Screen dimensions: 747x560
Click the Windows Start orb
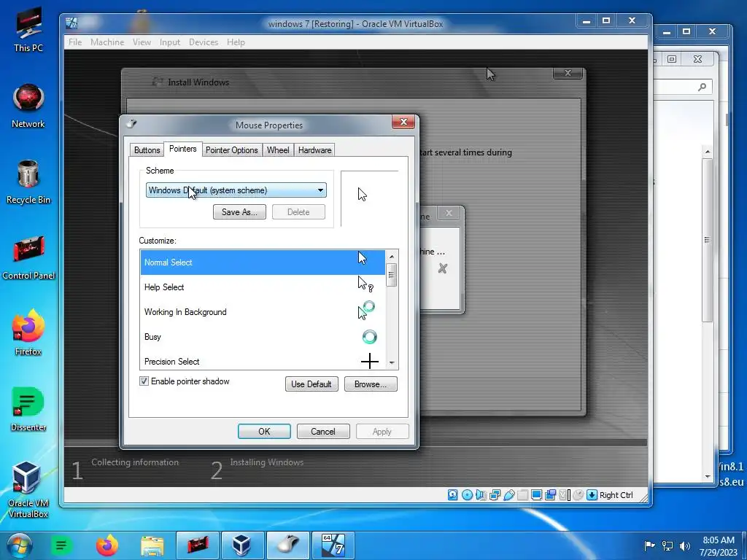(x=19, y=545)
